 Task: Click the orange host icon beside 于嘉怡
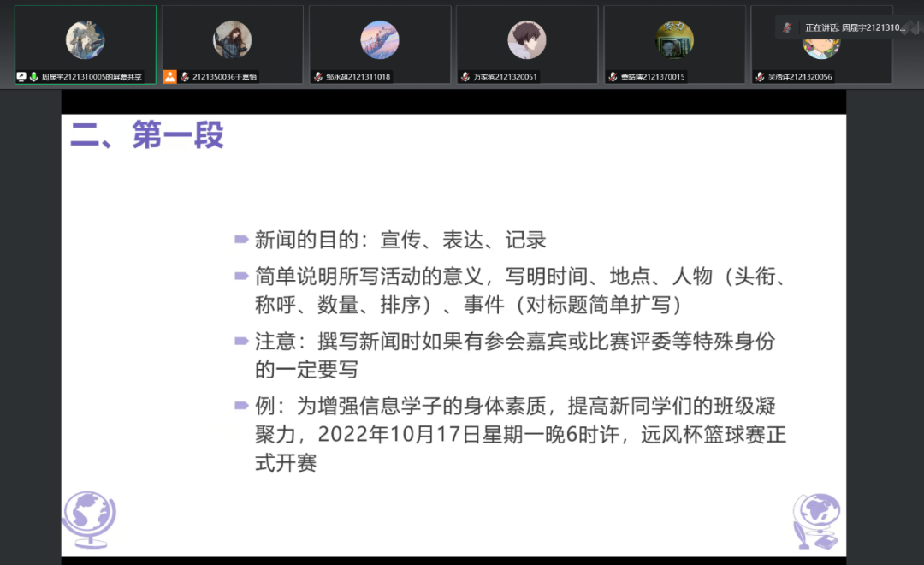[x=170, y=77]
